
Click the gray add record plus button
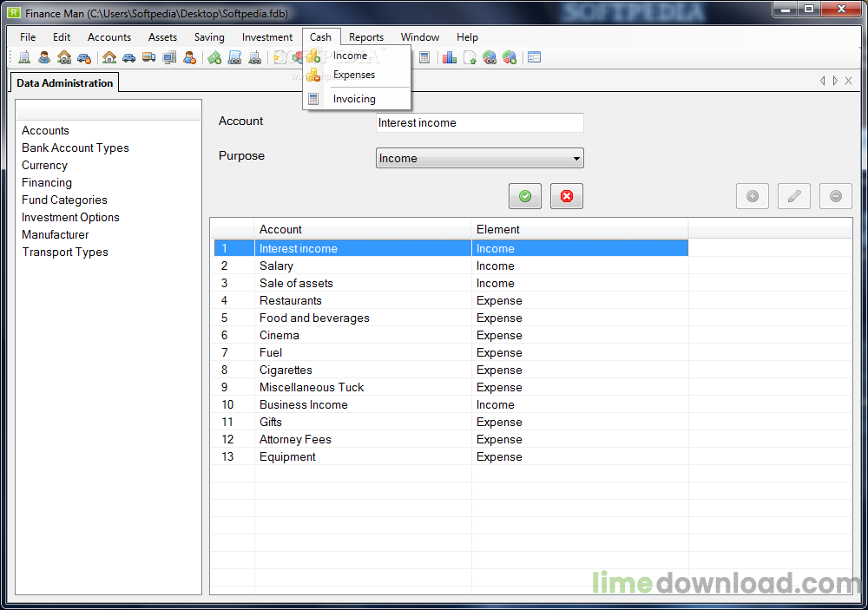coord(753,196)
